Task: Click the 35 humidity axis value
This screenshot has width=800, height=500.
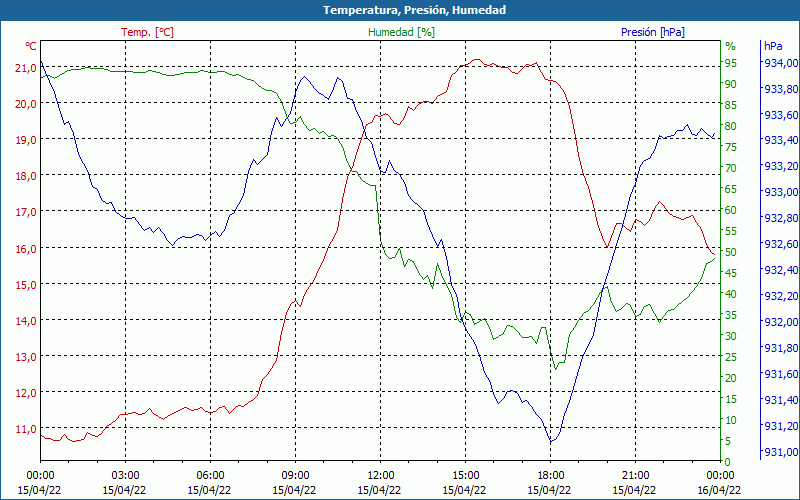Action: [x=731, y=315]
